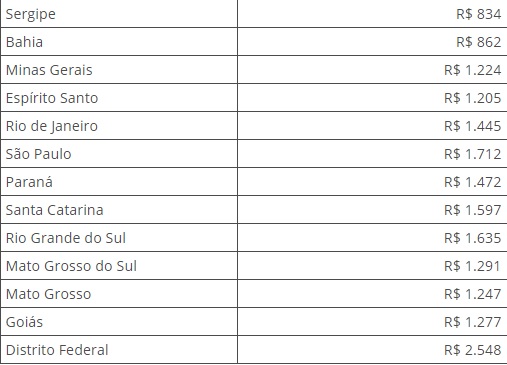Click the R$ 1.247 value for Mato Grosso
The image size is (507, 365).
point(472,294)
